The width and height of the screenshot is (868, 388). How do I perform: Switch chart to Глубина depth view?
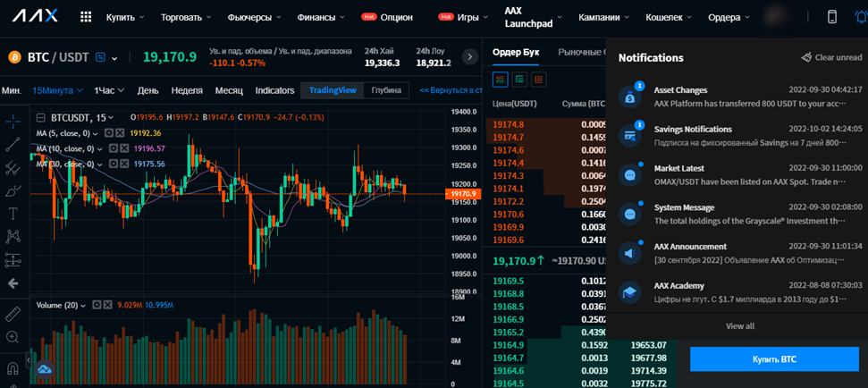tap(386, 90)
